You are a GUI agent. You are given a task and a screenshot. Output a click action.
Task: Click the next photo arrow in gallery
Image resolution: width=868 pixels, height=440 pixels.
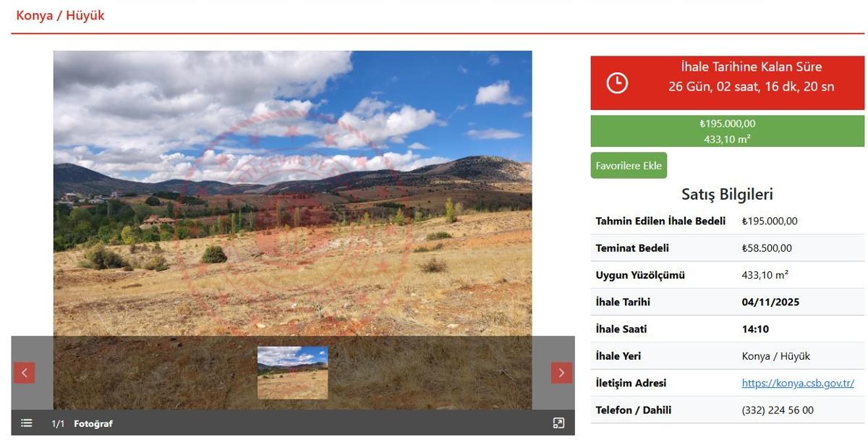pyautogui.click(x=561, y=373)
